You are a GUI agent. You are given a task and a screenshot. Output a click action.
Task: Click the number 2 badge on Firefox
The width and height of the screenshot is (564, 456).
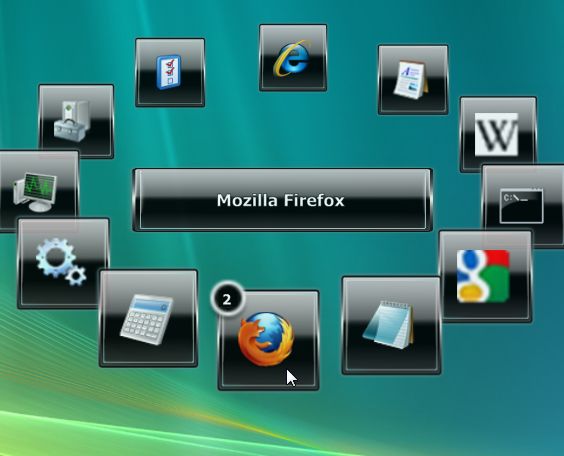click(227, 300)
